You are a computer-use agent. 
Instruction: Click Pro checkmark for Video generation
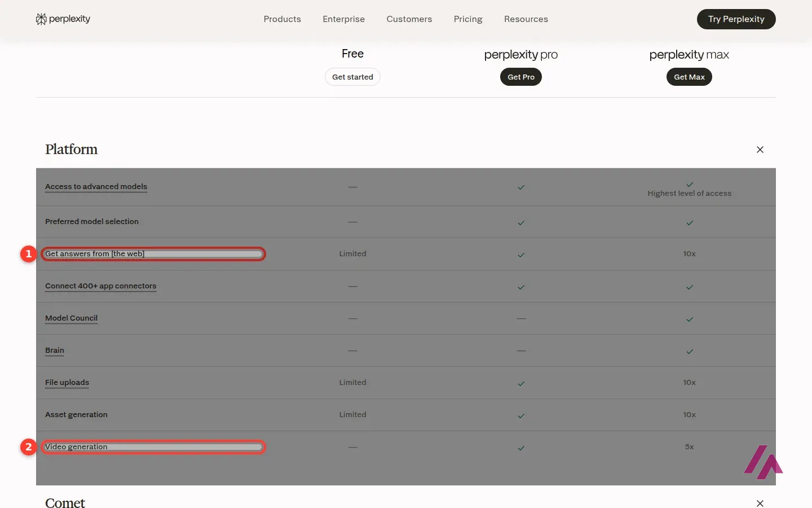coord(521,448)
